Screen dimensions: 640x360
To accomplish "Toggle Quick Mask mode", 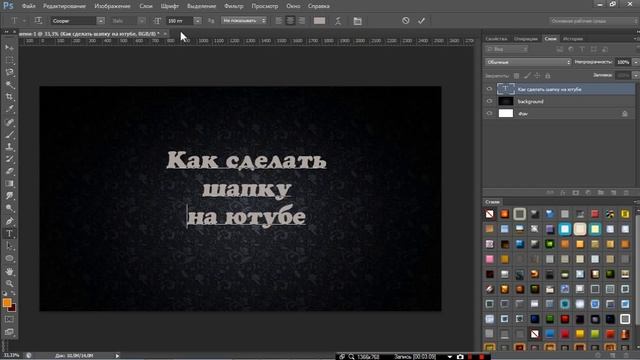I will [x=9, y=319].
